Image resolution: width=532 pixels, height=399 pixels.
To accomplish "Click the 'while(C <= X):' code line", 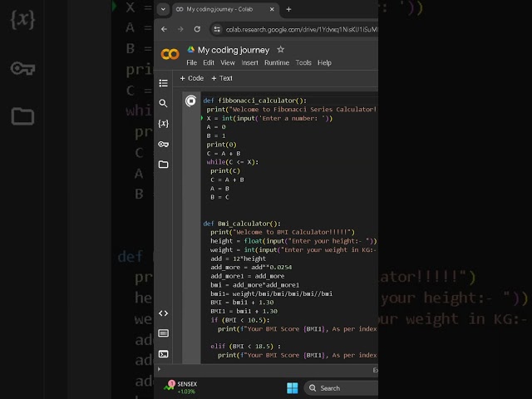I will coord(233,162).
